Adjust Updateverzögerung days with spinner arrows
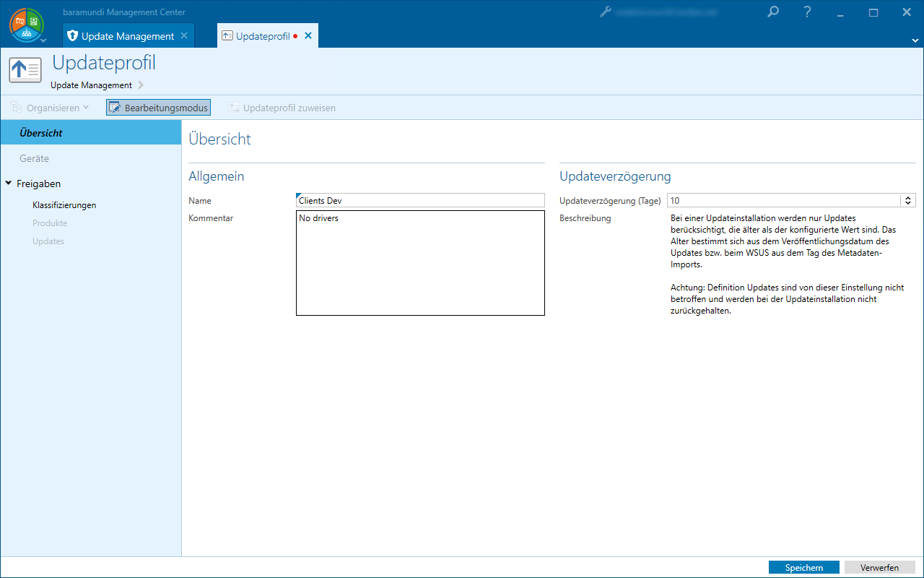Image resolution: width=924 pixels, height=578 pixels. click(x=908, y=201)
